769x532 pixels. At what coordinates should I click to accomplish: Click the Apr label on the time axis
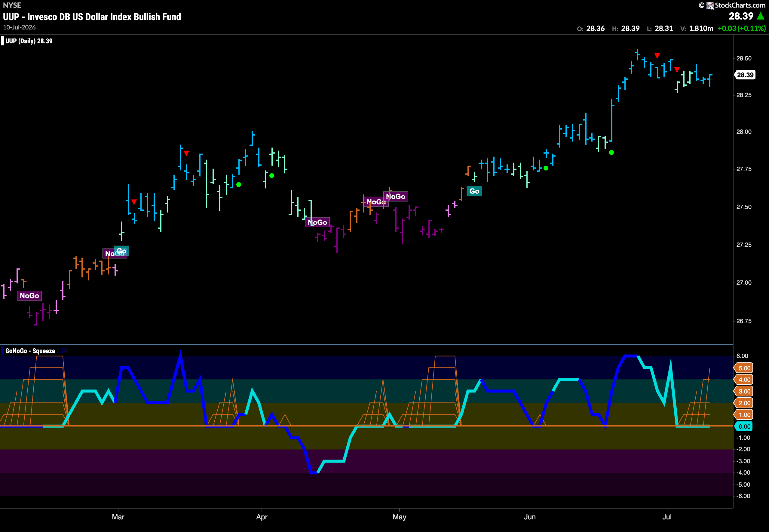262,517
